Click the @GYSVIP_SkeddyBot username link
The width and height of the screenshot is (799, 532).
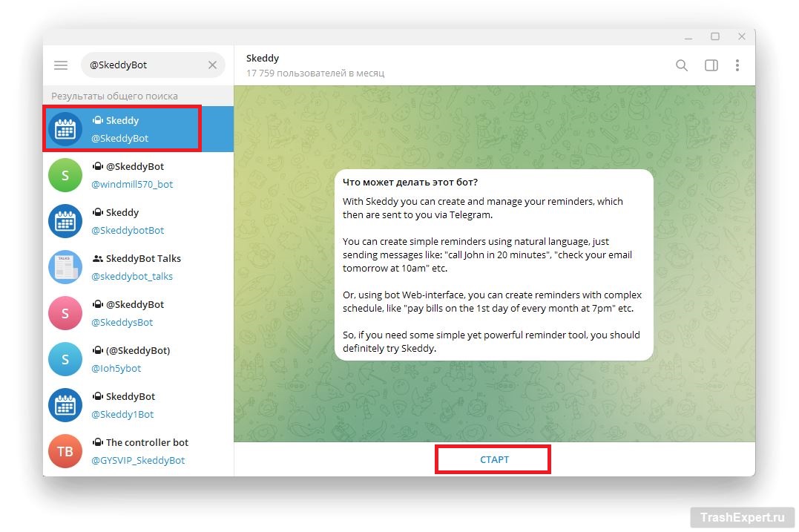click(138, 461)
